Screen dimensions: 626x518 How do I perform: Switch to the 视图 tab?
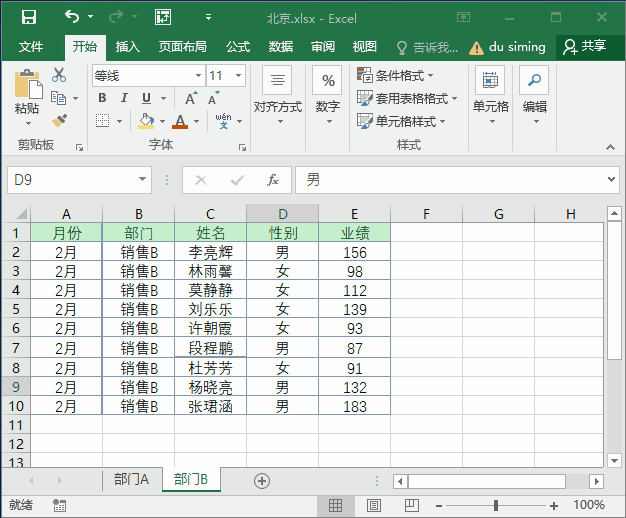365,47
